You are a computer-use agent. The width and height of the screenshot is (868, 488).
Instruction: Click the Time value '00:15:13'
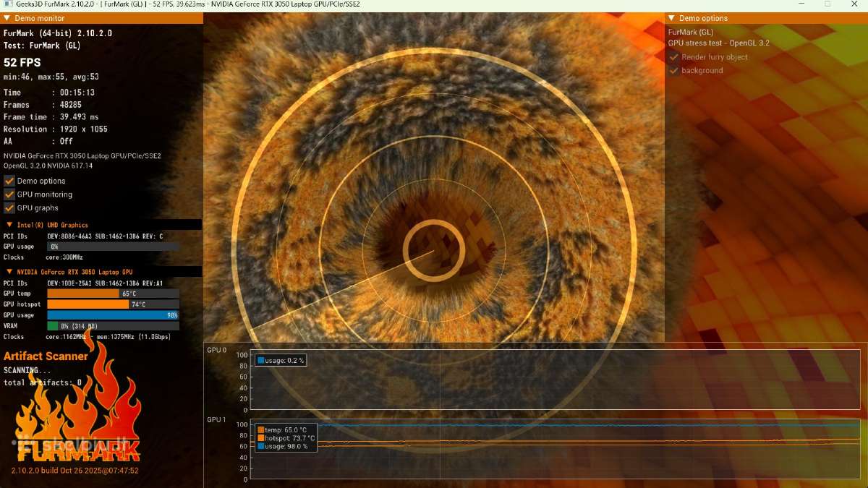pyautogui.click(x=77, y=93)
